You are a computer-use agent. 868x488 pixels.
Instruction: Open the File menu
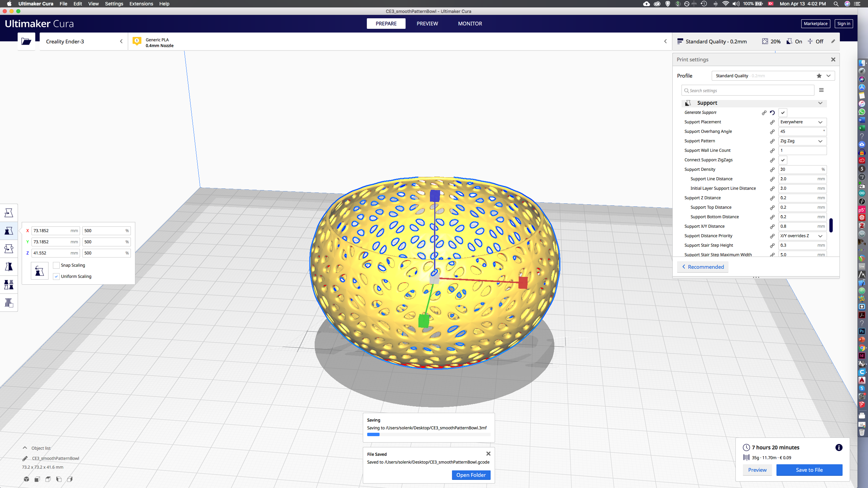click(x=63, y=4)
